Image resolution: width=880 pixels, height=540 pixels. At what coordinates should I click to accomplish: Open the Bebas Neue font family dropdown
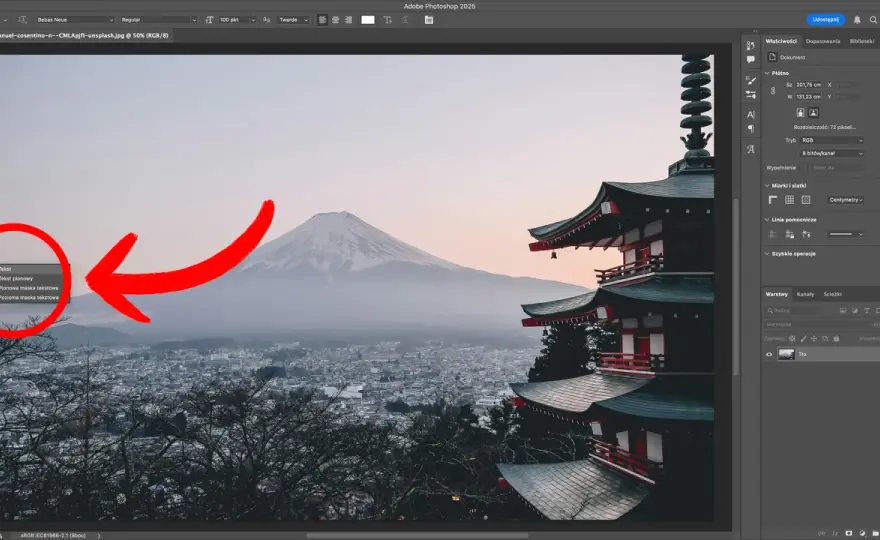point(75,20)
